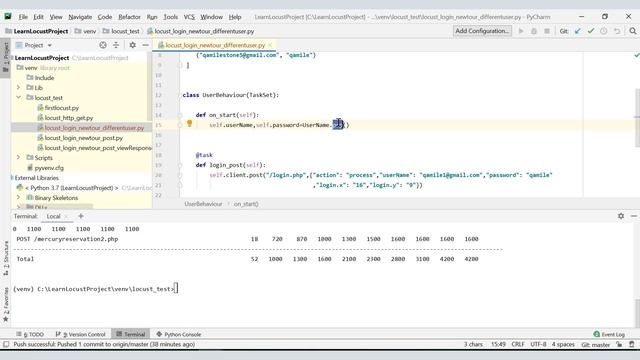Select pyvenv.cfg file
The image size is (640, 360).
tap(49, 168)
